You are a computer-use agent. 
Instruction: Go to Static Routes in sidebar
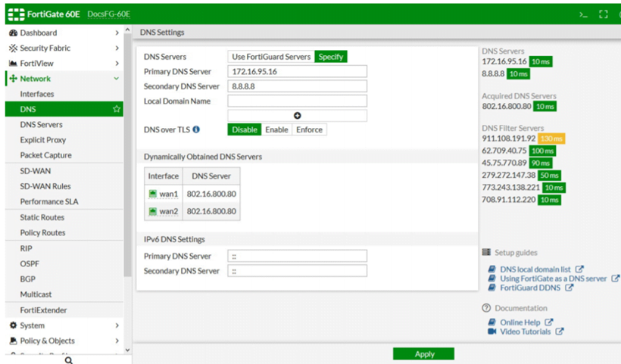click(42, 217)
